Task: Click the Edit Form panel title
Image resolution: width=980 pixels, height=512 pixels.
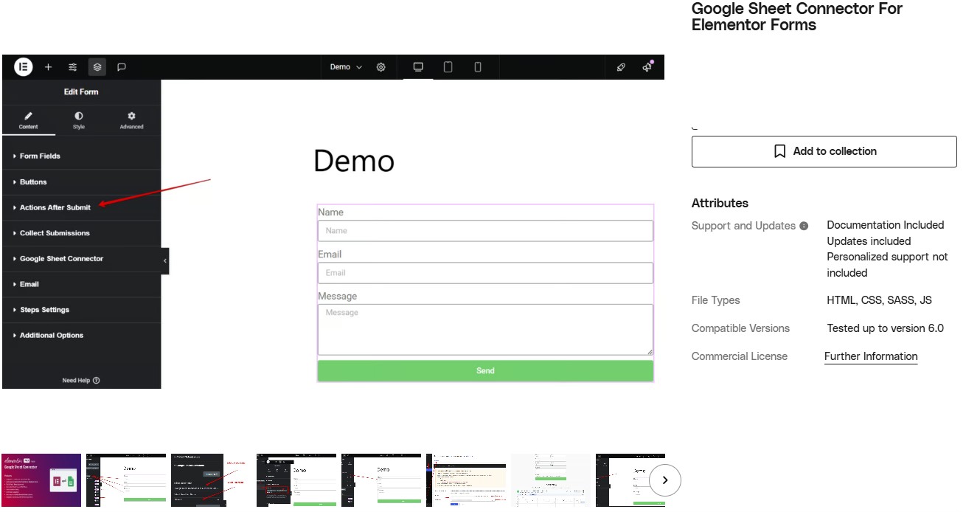Action: coord(81,92)
